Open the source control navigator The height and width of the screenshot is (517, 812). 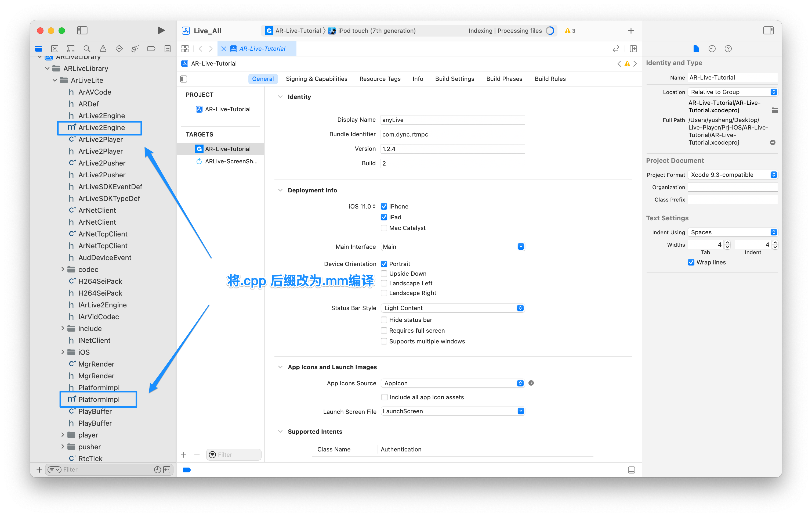(x=55, y=49)
